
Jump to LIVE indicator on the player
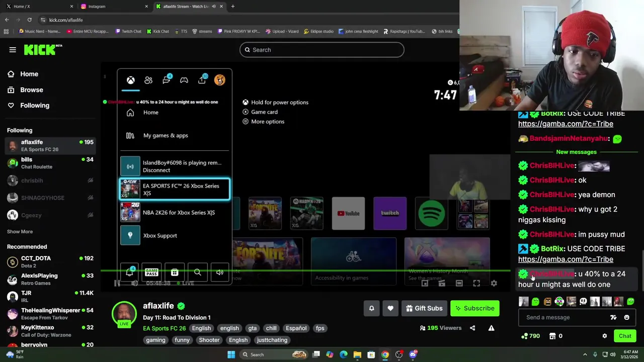tap(185, 283)
